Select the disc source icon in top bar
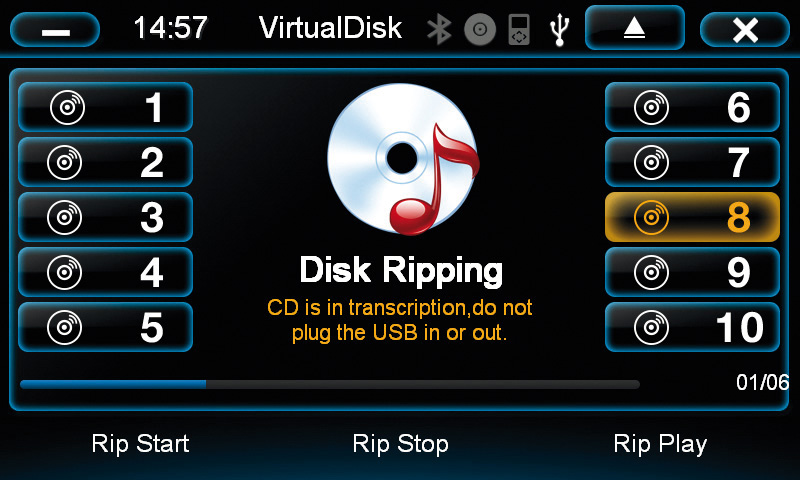Viewport: 800px width, 480px height. point(480,29)
